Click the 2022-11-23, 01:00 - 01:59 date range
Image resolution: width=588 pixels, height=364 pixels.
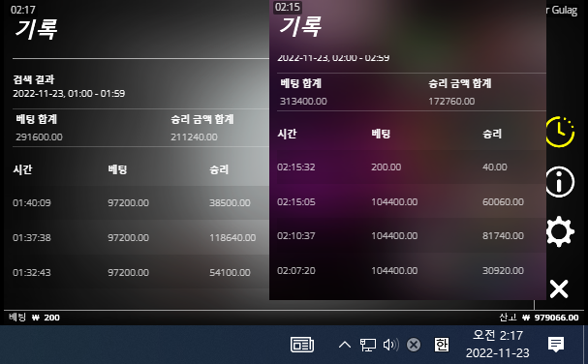tap(69, 94)
